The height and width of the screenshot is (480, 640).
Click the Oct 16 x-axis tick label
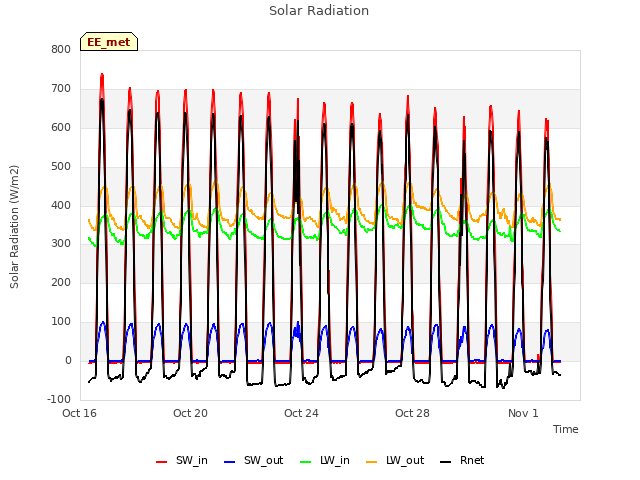[x=79, y=413]
